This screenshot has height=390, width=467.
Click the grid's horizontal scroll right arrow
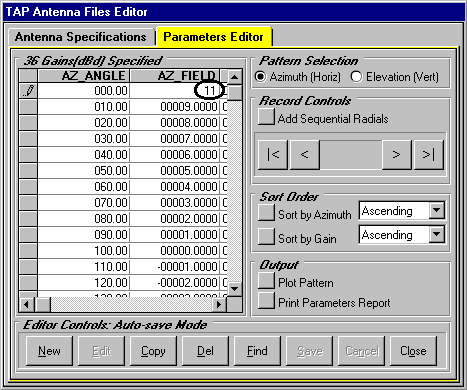coord(219,304)
